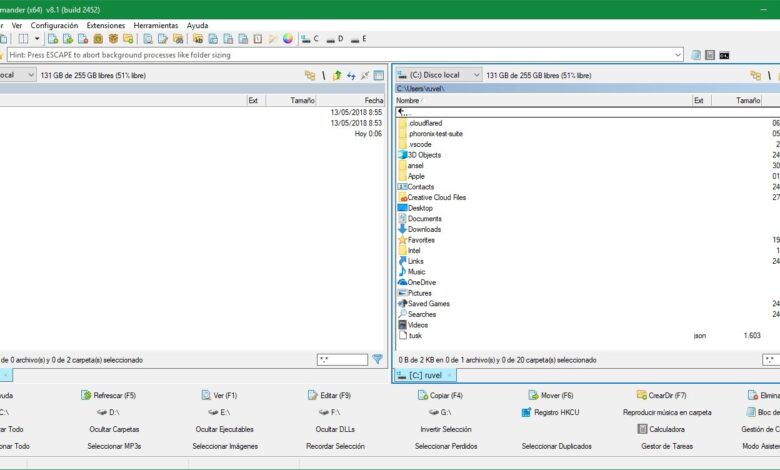The width and height of the screenshot is (780, 470).
Task: Click the Gestor de Tareas button
Action: click(x=667, y=446)
